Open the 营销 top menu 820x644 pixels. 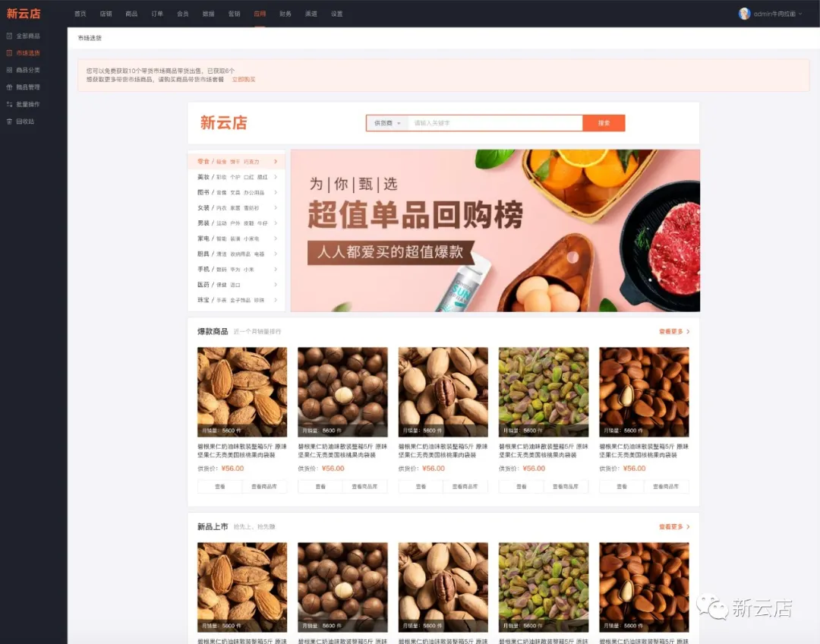(x=234, y=14)
